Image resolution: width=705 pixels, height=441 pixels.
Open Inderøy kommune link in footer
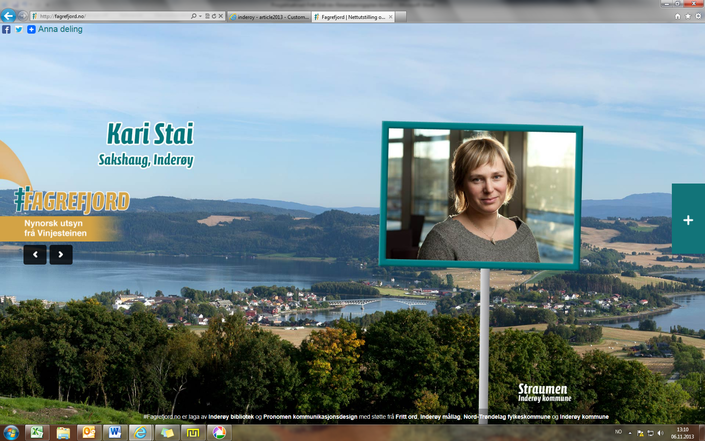(x=584, y=417)
